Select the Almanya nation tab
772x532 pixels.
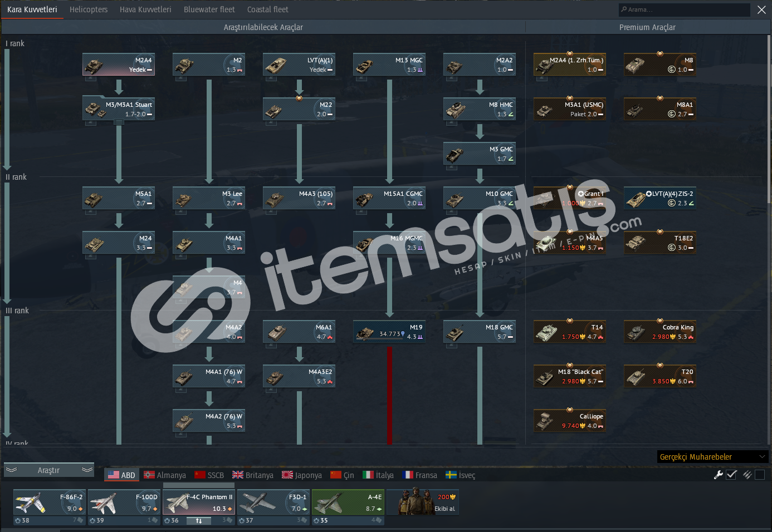(x=165, y=475)
